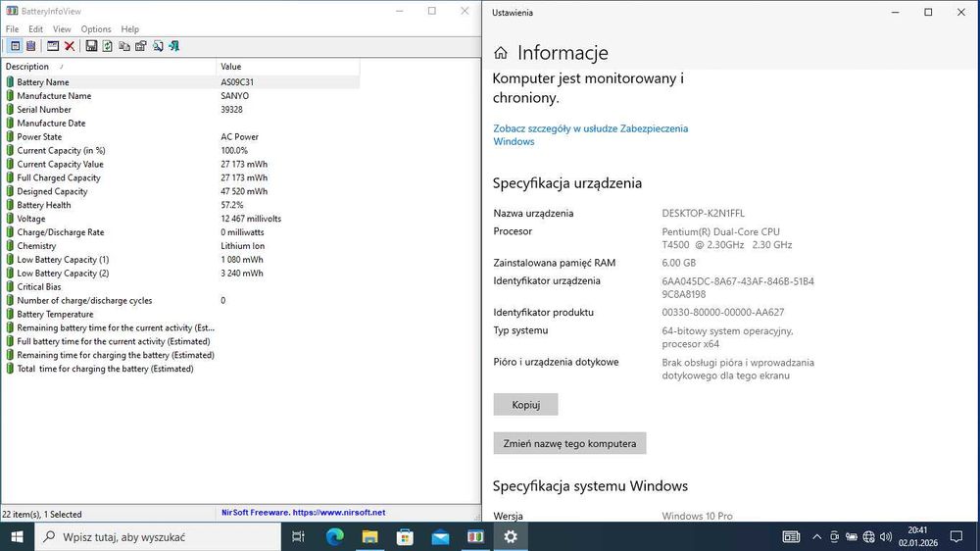Click the Kopiuj button
Viewport: 980px width, 551px height.
click(x=525, y=405)
